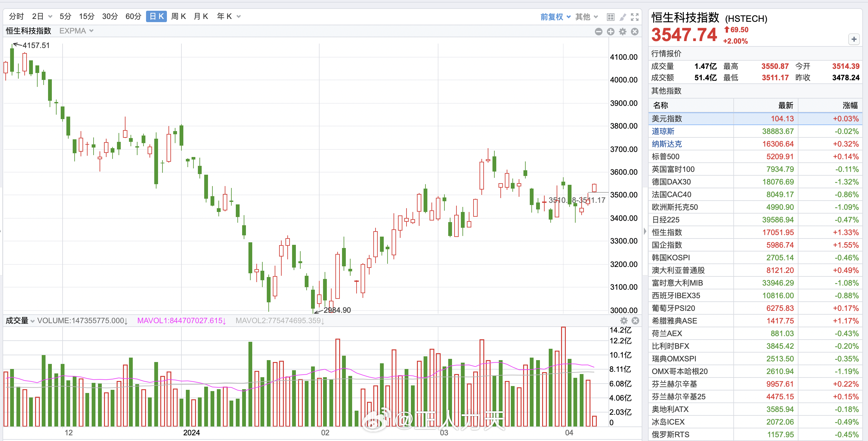Click the MAVOL1 moving average value
Screen dimensions: 868x441
[181, 320]
